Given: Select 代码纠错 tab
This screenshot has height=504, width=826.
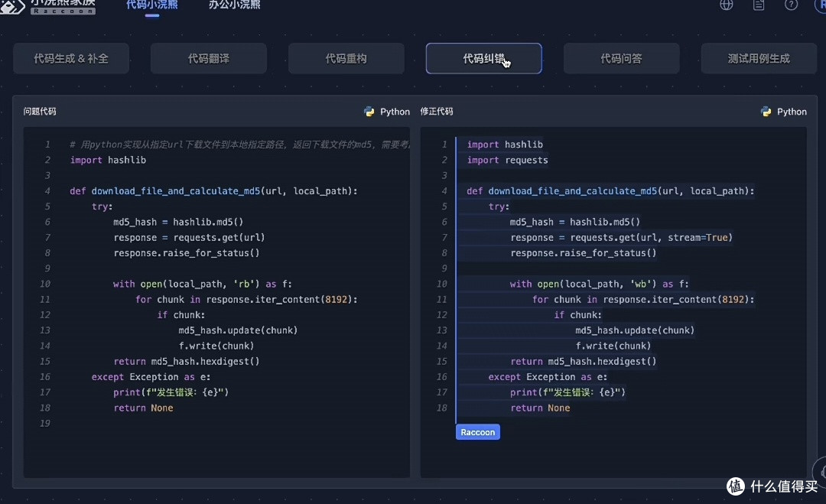Looking at the screenshot, I should (x=483, y=58).
